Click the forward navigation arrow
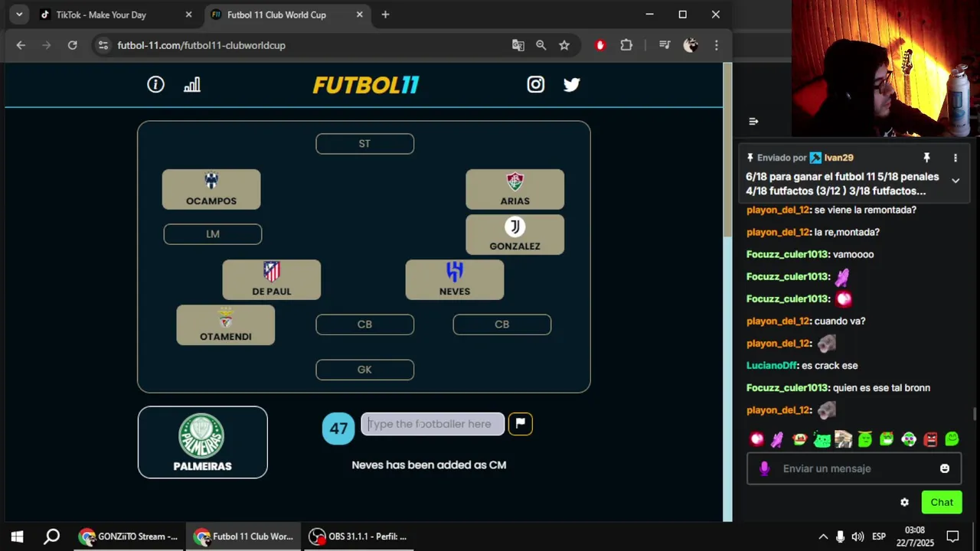Screen dimensions: 980x551 pyautogui.click(x=47, y=45)
